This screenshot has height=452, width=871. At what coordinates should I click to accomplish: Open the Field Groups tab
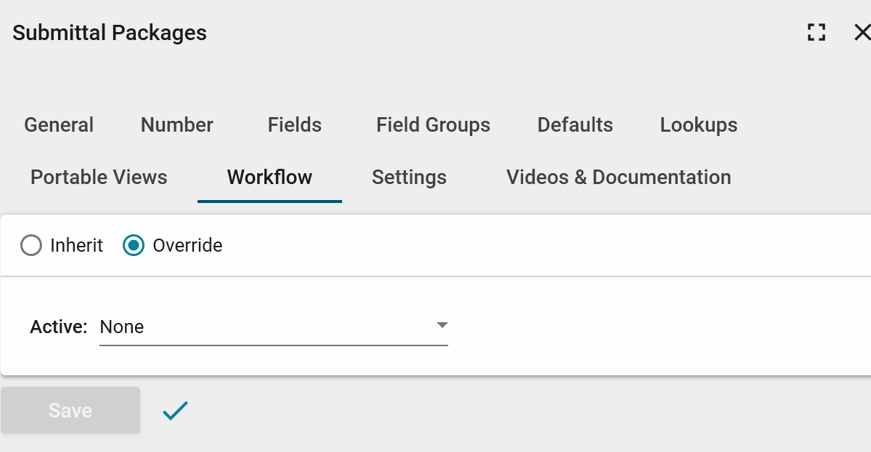coord(433,125)
